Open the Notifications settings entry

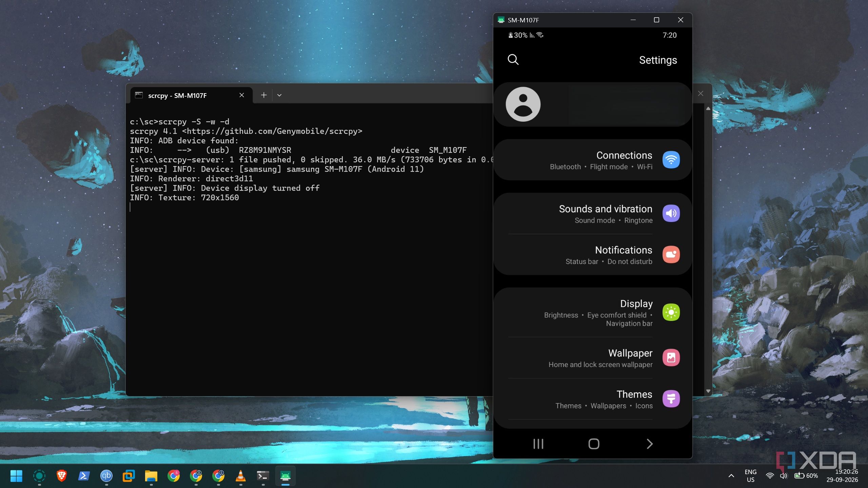(x=593, y=255)
